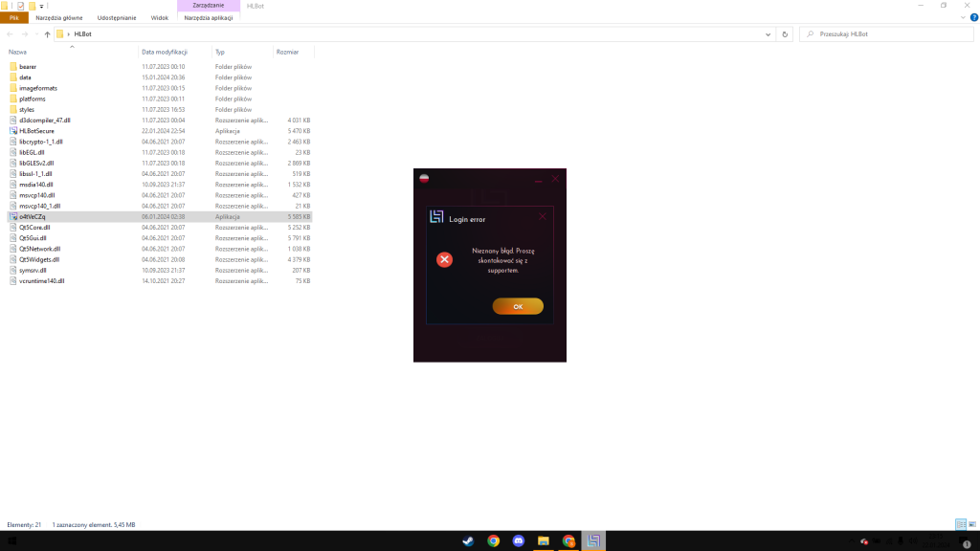Open the Udostępnianie ribbon tab
This screenshot has height=551, width=980.
pos(117,17)
